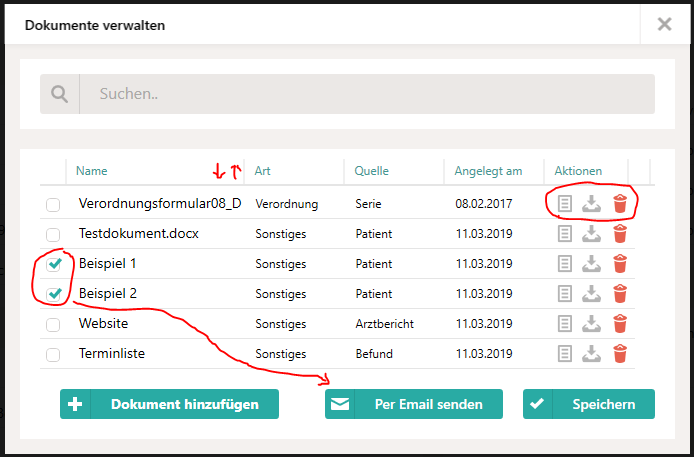
Task: Delete the Website entry via trash icon
Action: click(x=620, y=323)
